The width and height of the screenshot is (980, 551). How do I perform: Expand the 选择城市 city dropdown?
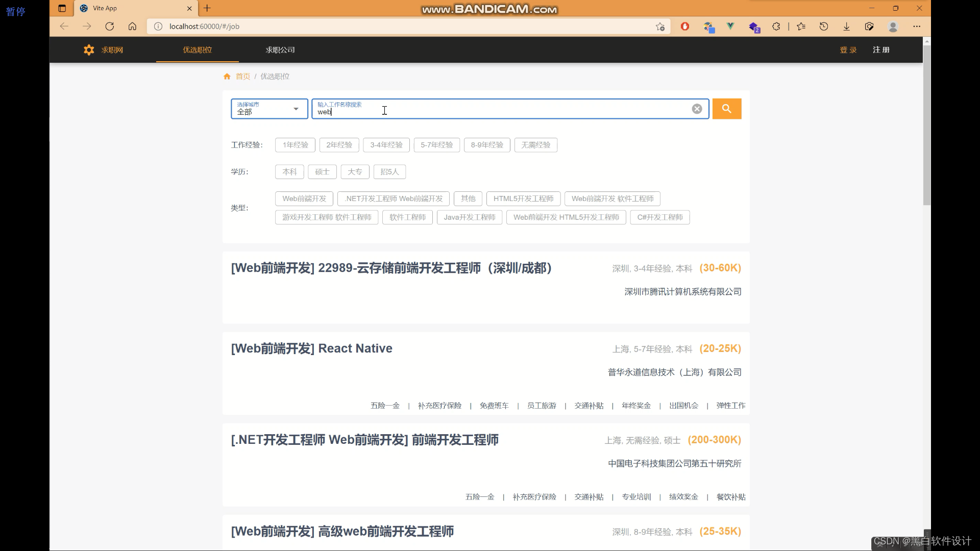(x=269, y=109)
